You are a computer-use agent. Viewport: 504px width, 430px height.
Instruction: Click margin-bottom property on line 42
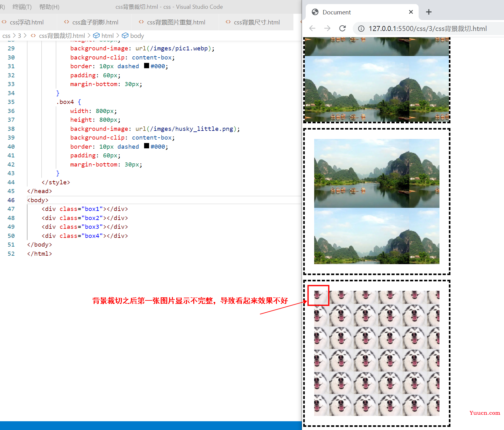tap(94, 165)
